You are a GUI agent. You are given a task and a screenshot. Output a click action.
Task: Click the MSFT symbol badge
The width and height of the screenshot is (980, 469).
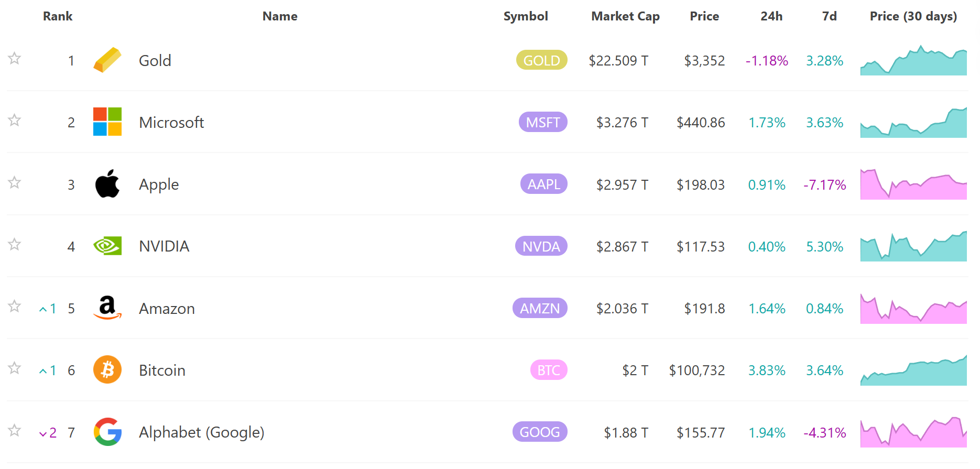pos(543,122)
